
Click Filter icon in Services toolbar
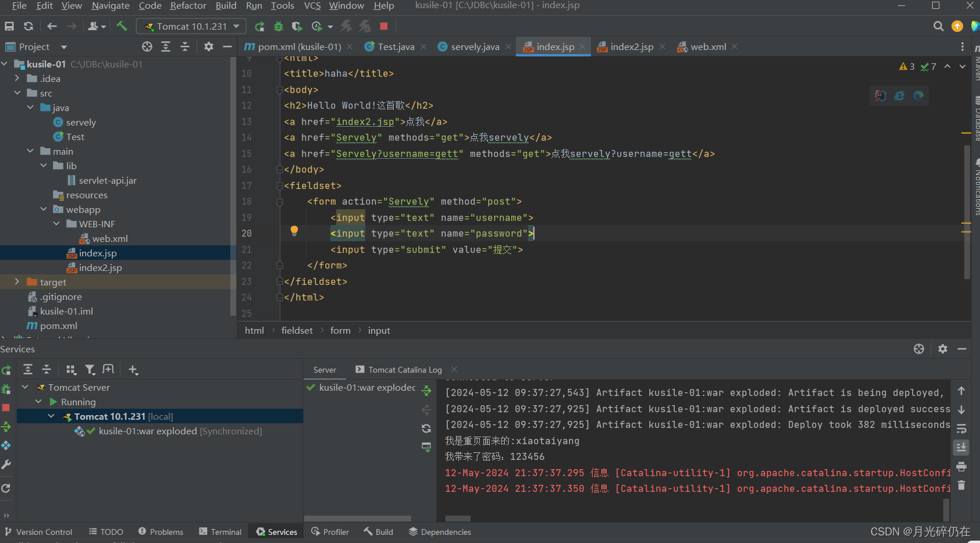tap(90, 370)
